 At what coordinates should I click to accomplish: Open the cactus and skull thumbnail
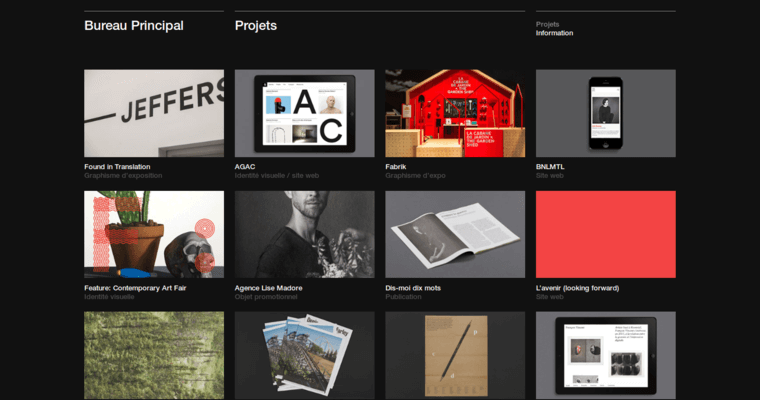[x=154, y=234]
